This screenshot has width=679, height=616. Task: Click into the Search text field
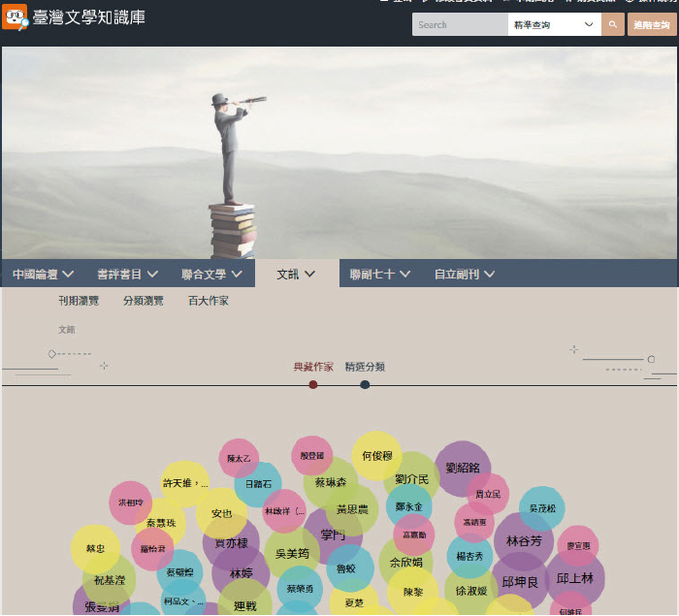click(460, 24)
